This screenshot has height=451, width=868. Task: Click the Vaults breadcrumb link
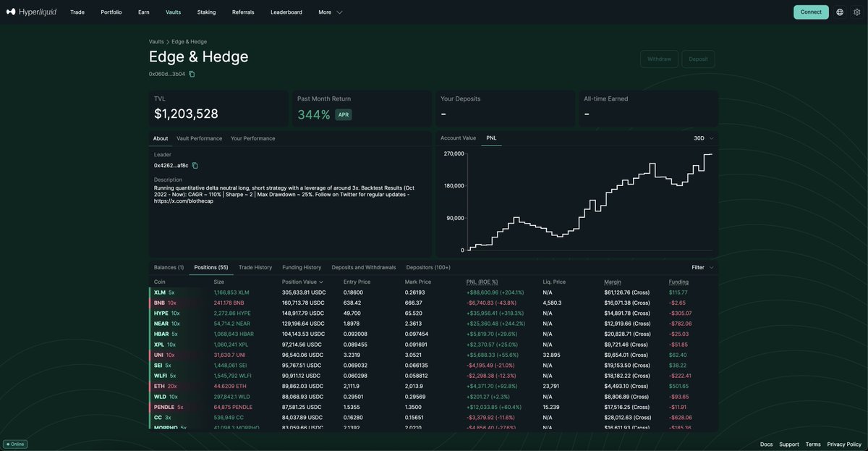pyautogui.click(x=156, y=42)
